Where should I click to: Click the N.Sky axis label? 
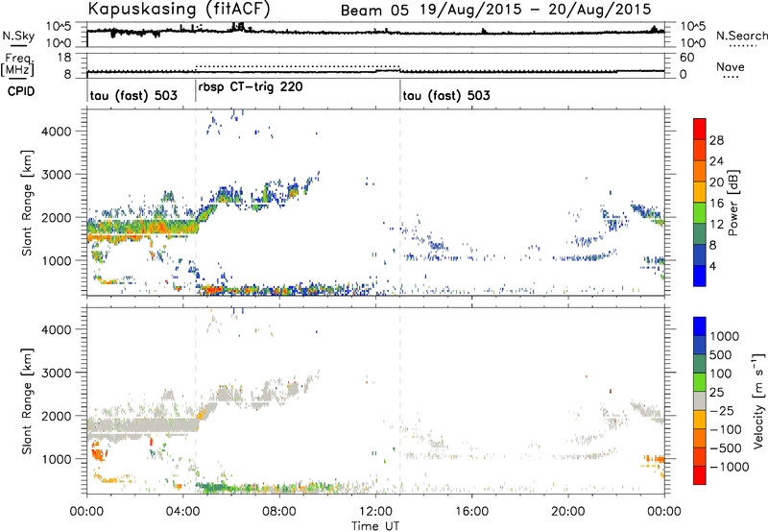pyautogui.click(x=18, y=36)
